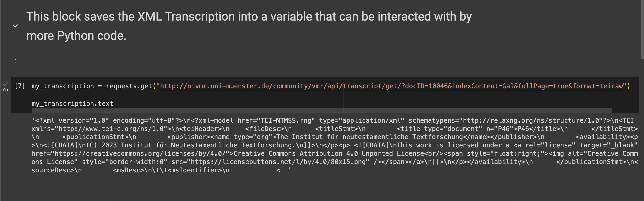
Task: Click the section heading text about XML Transcription
Action: [x=249, y=26]
